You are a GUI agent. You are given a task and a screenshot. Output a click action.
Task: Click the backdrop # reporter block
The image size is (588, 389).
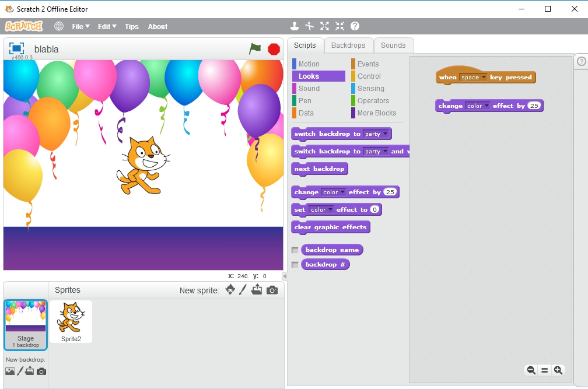coord(325,265)
